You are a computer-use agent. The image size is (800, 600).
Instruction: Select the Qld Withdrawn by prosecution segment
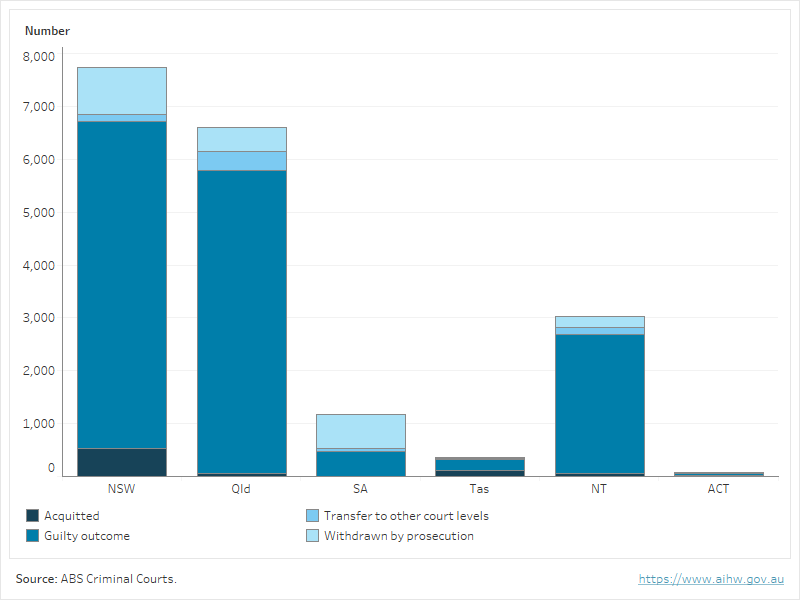point(241,139)
